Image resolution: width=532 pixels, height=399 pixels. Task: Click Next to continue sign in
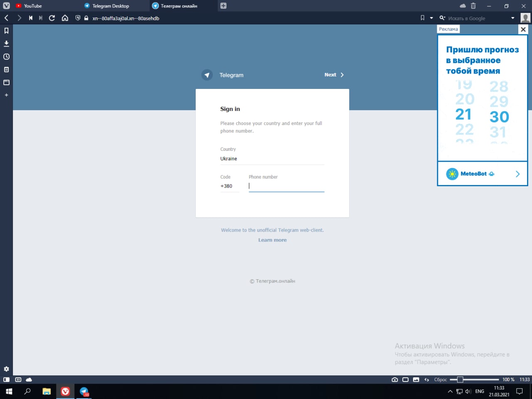click(x=334, y=75)
